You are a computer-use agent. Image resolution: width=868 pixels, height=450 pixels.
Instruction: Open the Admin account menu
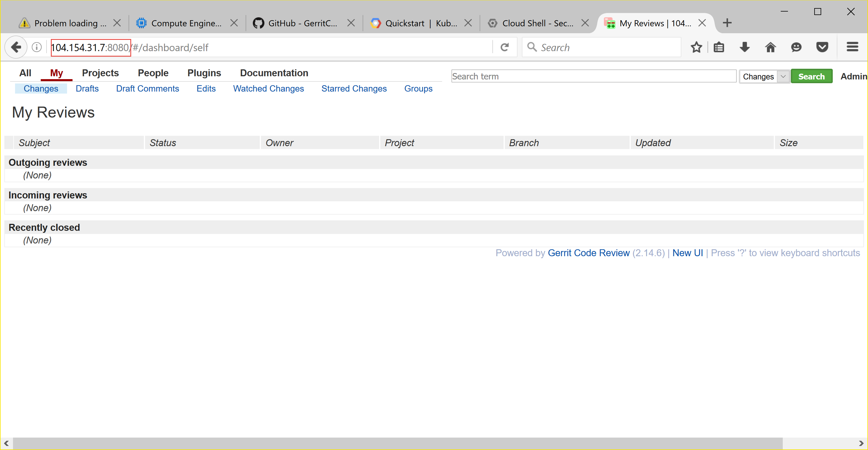point(854,77)
